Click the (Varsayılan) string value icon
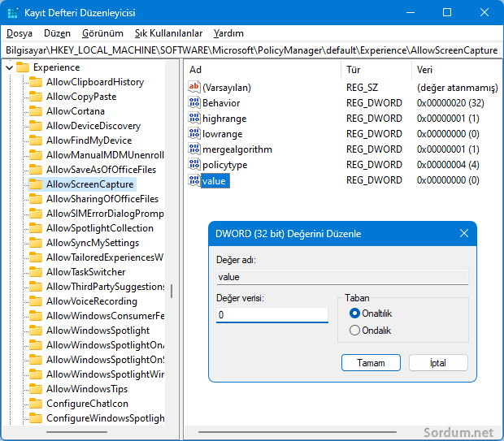The width and height of the screenshot is (504, 441). tap(193, 87)
